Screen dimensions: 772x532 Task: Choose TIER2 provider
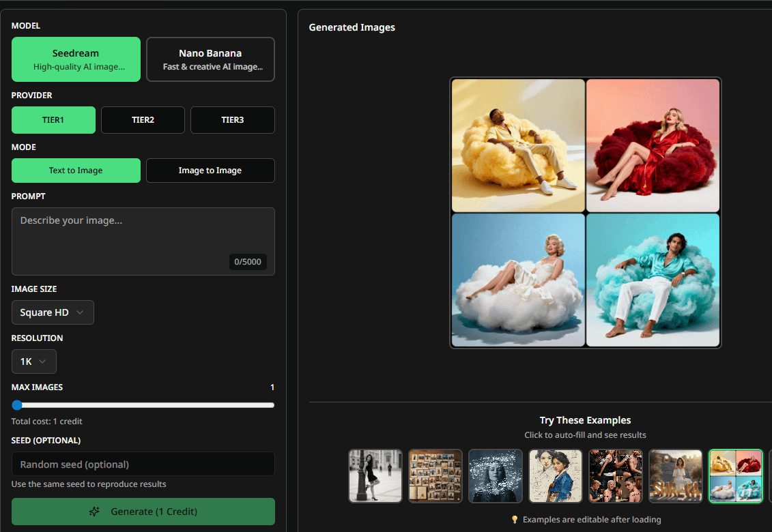(x=143, y=120)
